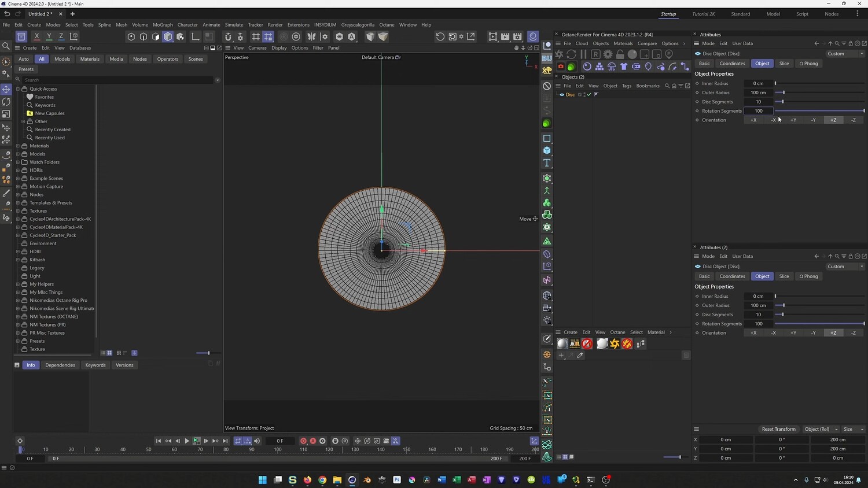The height and width of the screenshot is (488, 868).
Task: Expand the Other folder under Quick Access
Action: 23,121
